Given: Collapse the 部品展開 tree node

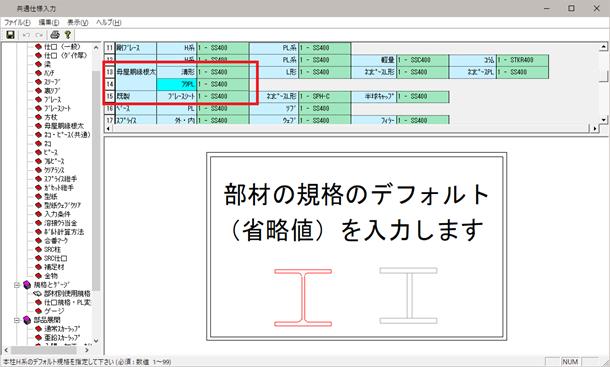Looking at the screenshot, I should pos(17,320).
